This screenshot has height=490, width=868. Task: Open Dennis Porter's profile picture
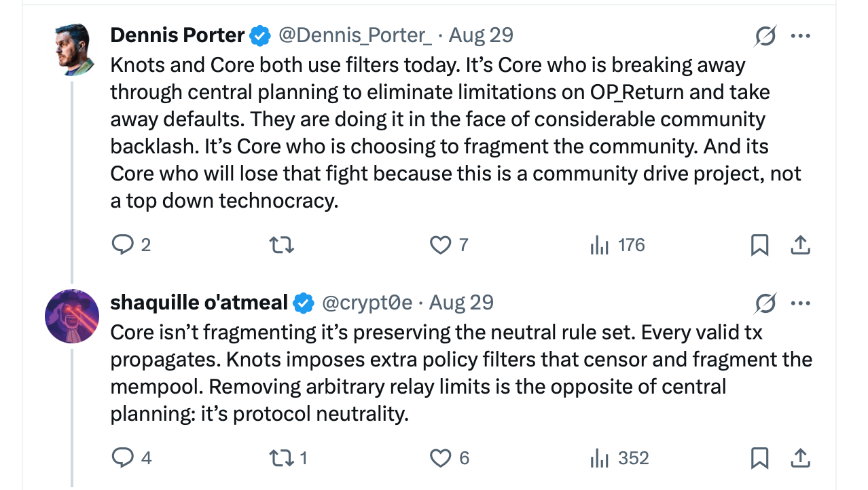click(x=73, y=50)
